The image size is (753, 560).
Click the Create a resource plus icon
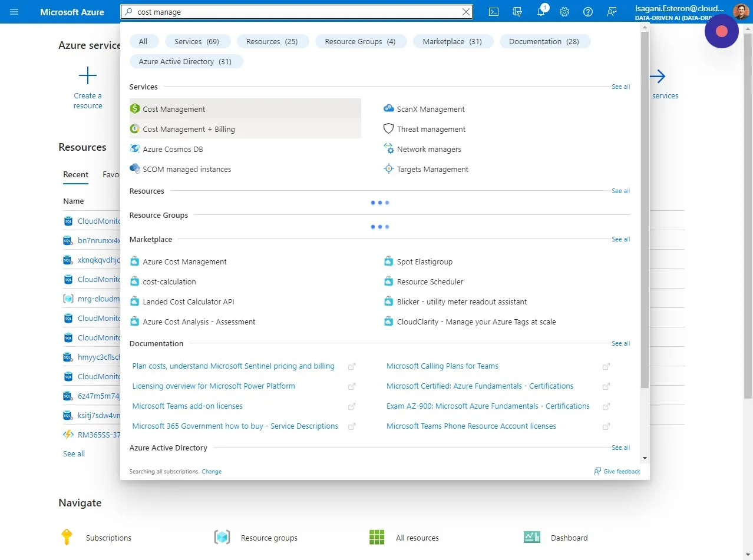click(x=88, y=76)
